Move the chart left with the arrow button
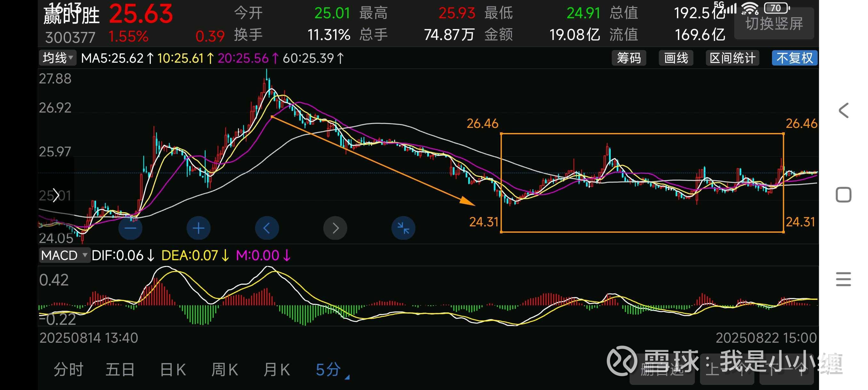Image resolution: width=868 pixels, height=390 pixels. click(x=267, y=228)
